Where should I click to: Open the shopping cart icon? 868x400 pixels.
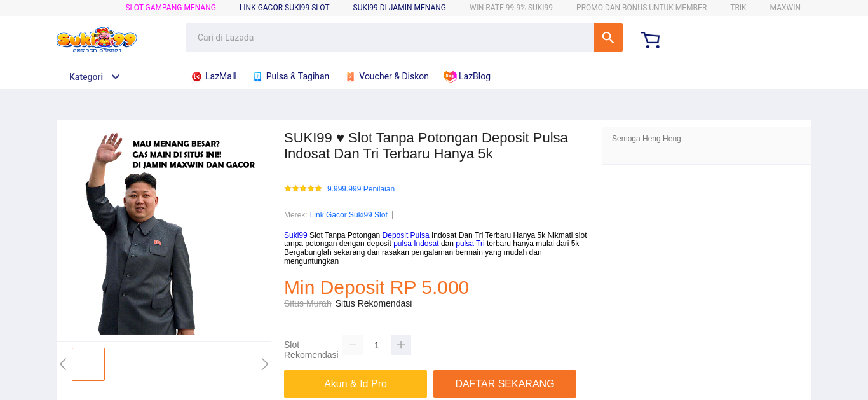pos(651,40)
